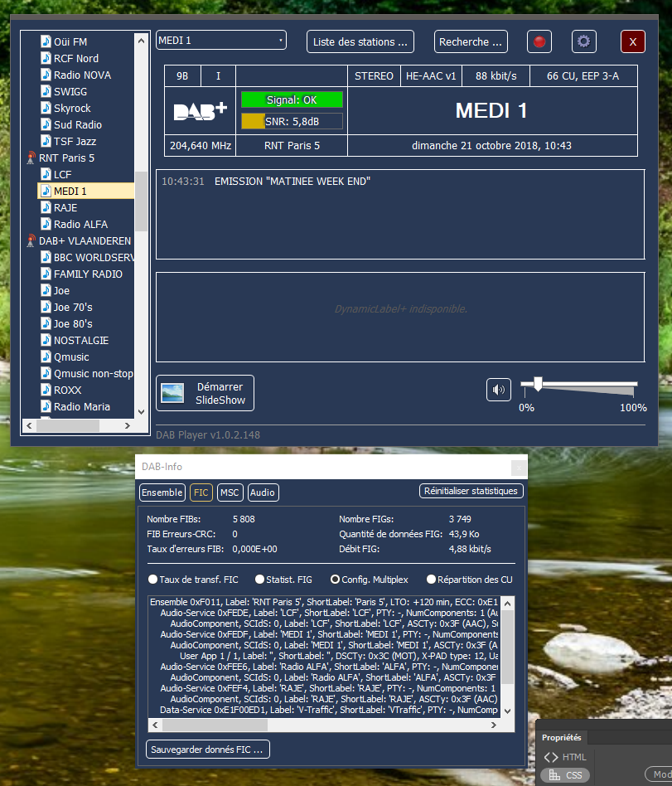
Task: Click Démarrer SlideShow button
Action: click(x=205, y=393)
